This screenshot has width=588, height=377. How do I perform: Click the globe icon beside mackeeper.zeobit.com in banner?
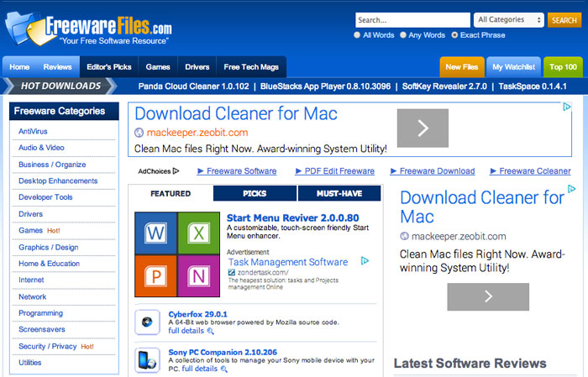(139, 133)
